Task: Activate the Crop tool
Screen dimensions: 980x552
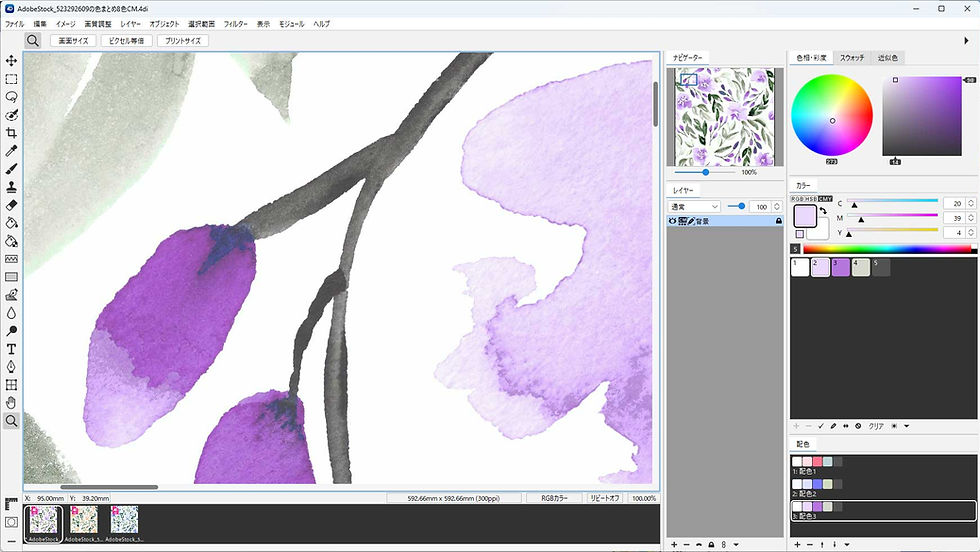Action: pyautogui.click(x=11, y=133)
